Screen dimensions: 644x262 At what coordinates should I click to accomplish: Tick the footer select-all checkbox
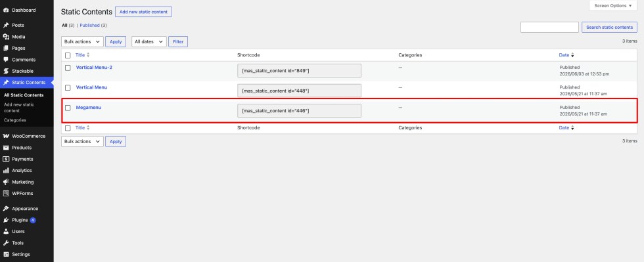68,128
